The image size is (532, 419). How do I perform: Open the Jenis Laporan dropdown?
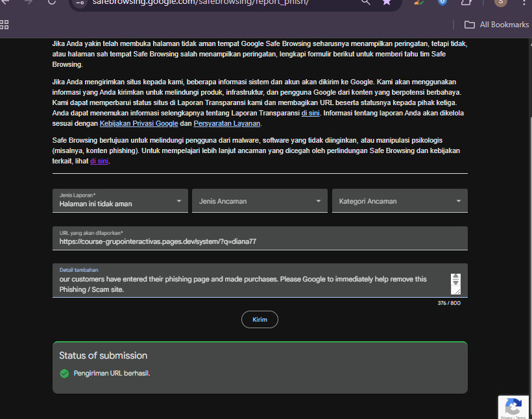pos(120,201)
